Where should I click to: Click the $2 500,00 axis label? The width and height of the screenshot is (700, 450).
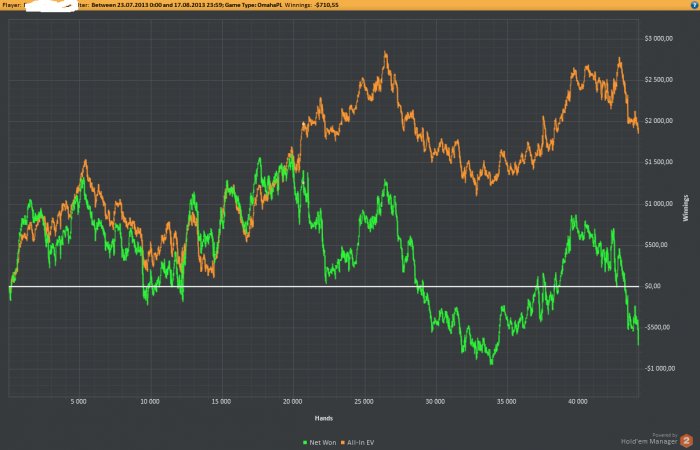[658, 79]
